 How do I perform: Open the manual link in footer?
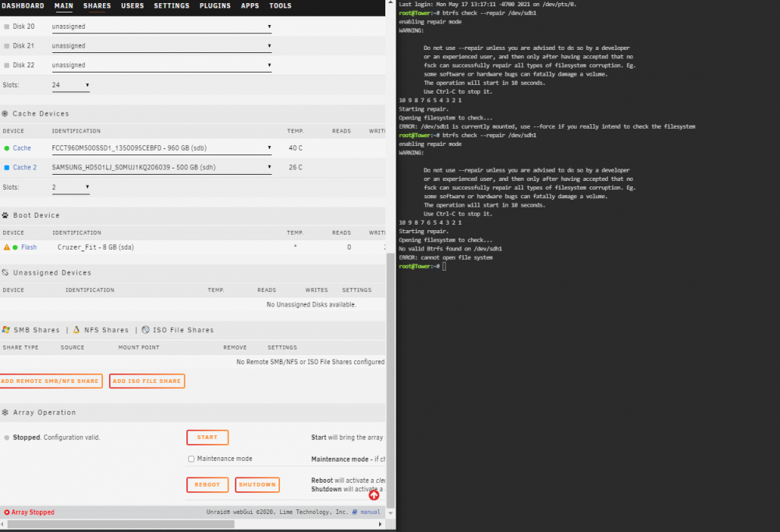coord(370,512)
